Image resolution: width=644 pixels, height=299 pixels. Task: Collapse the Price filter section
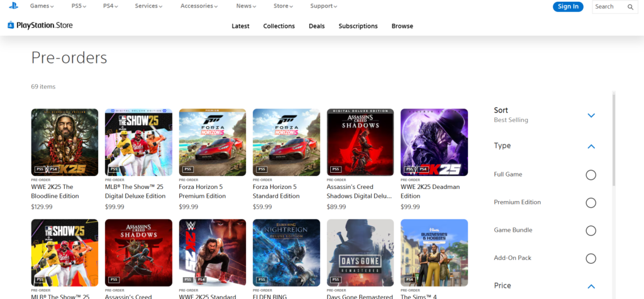(591, 286)
